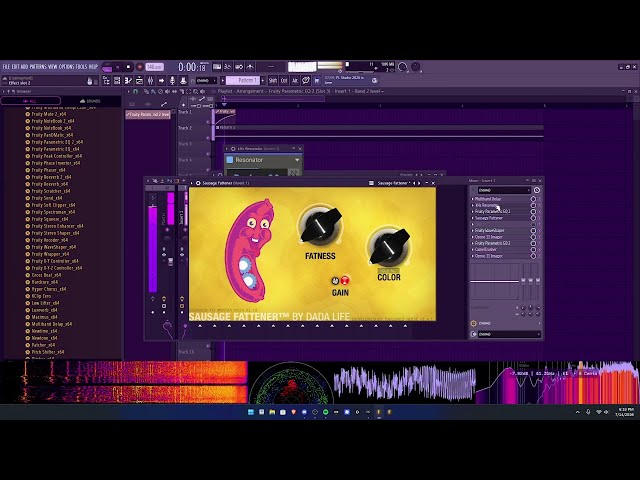Open the Piano Roll from toolbar
Screen dimensions: 640x480
(128, 80)
